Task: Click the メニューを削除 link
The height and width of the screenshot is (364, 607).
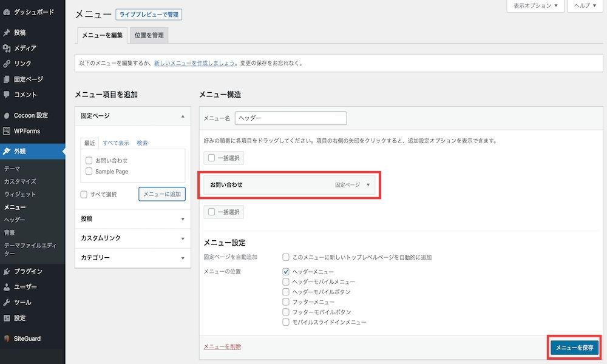Action: point(222,346)
